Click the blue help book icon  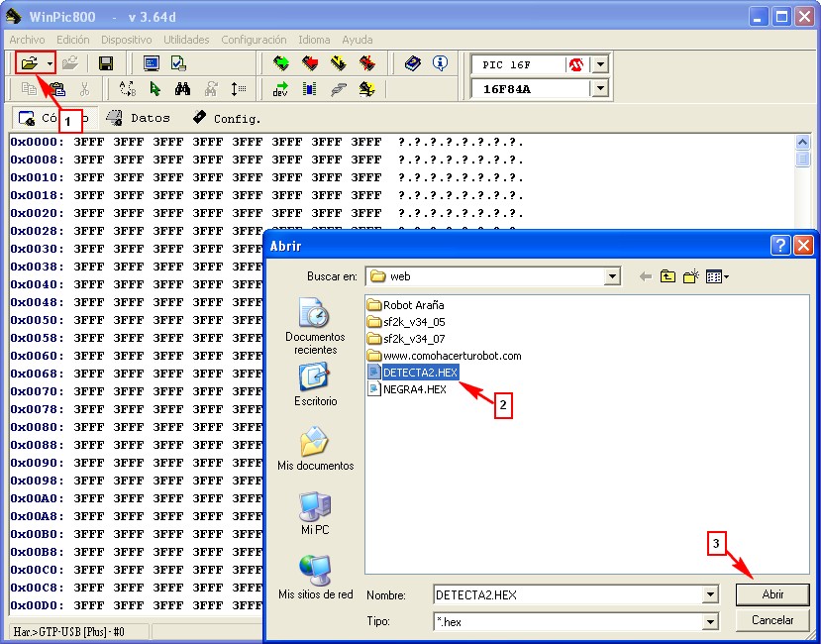pos(414,63)
